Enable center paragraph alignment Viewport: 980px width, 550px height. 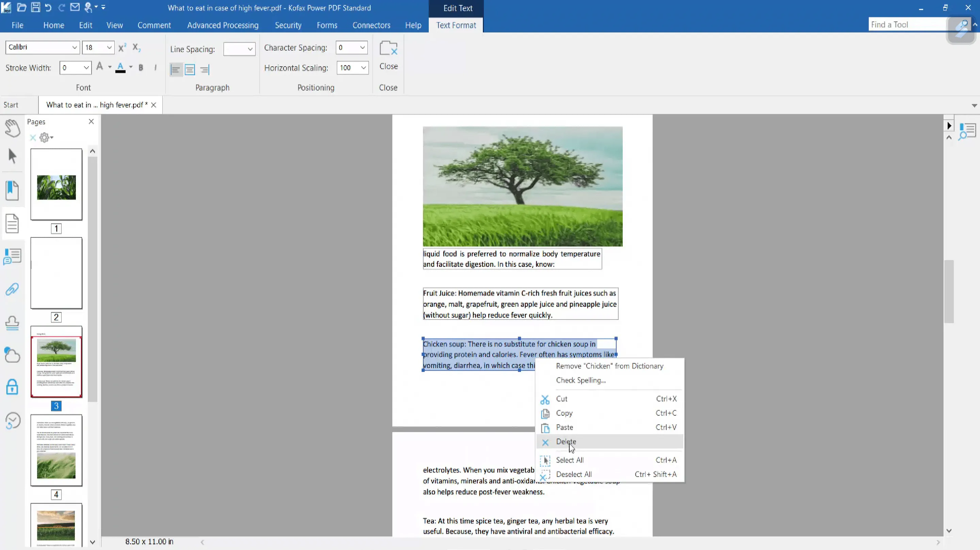pos(190,70)
